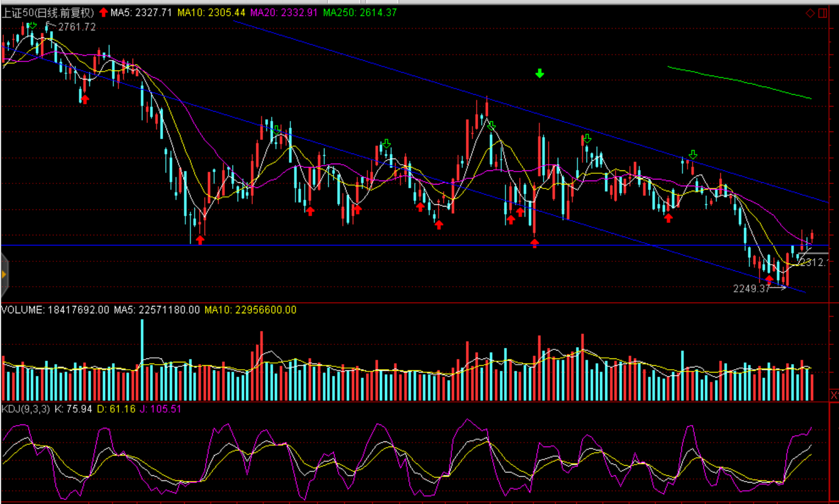This screenshot has height=504, width=839.
Task: Click the KDJ J value in magenta
Action: (160, 409)
